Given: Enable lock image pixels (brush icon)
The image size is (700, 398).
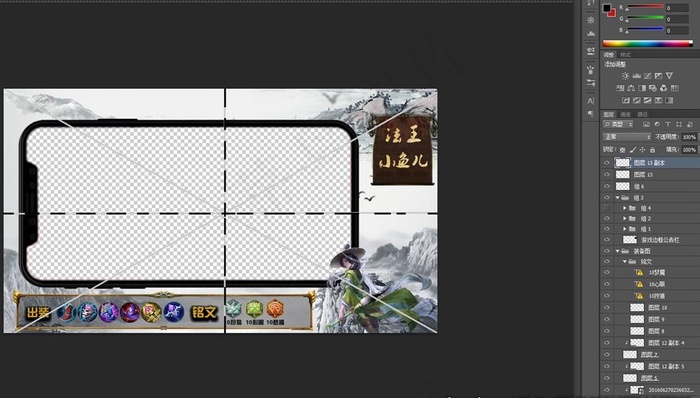Looking at the screenshot, I should coord(633,150).
